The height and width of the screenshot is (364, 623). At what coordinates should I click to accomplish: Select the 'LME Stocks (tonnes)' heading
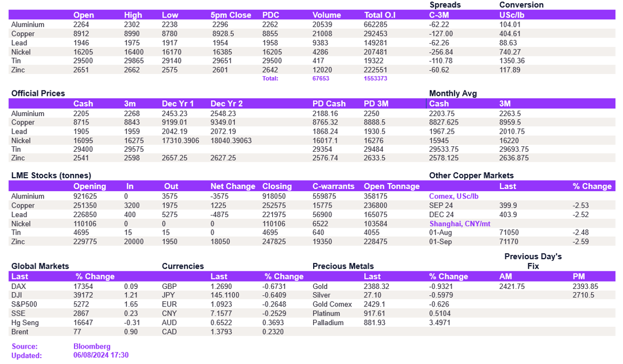[x=51, y=176]
